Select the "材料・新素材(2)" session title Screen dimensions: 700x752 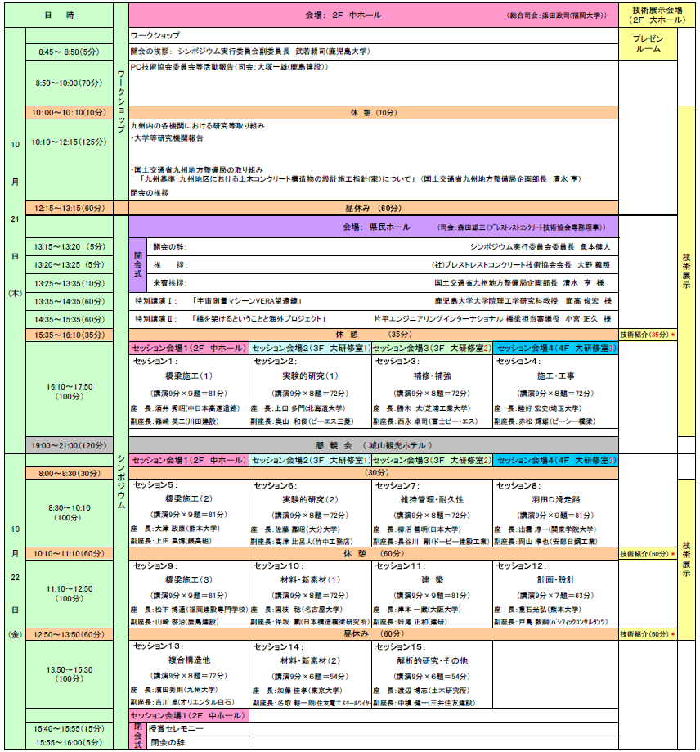pyautogui.click(x=310, y=661)
